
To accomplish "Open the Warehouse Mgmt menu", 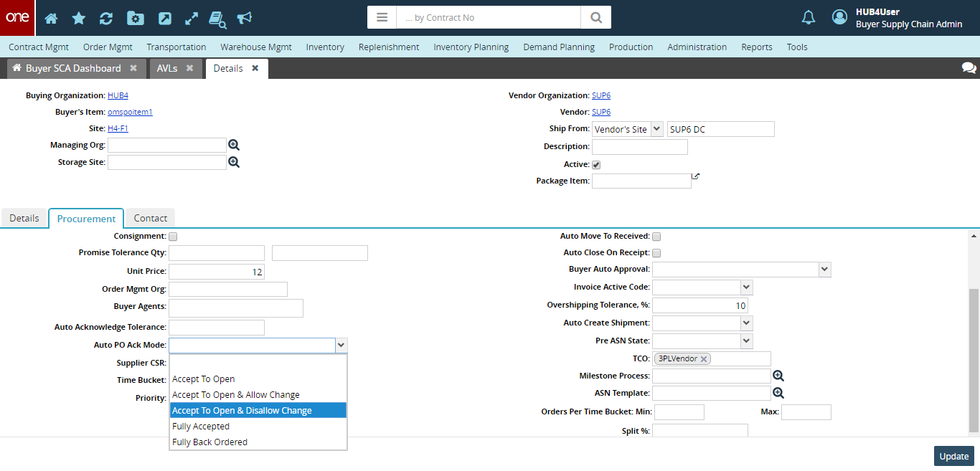I will pos(255,47).
